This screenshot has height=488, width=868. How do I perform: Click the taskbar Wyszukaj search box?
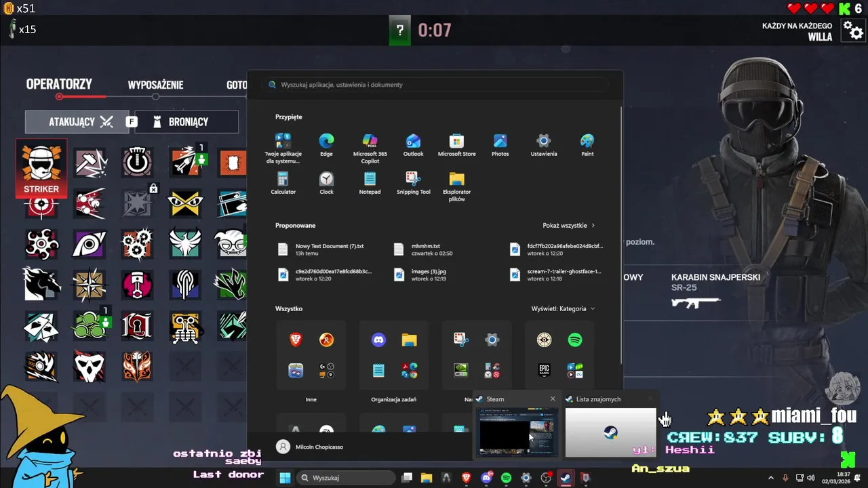pos(346,478)
